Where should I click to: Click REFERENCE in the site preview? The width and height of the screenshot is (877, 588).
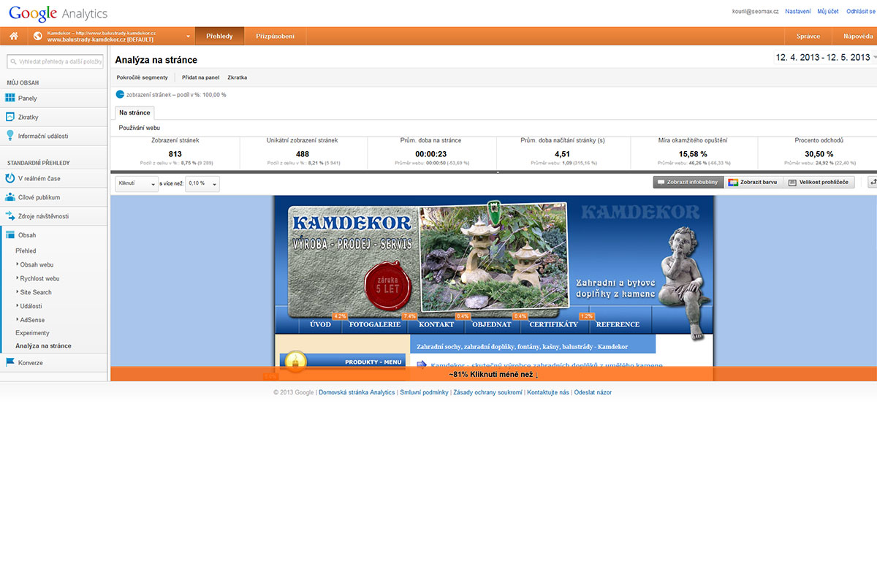point(618,324)
